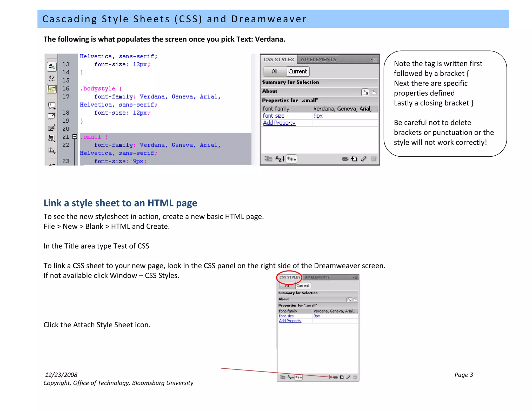Choose the All button in the top panel
532x411 pixels.
click(275, 71)
